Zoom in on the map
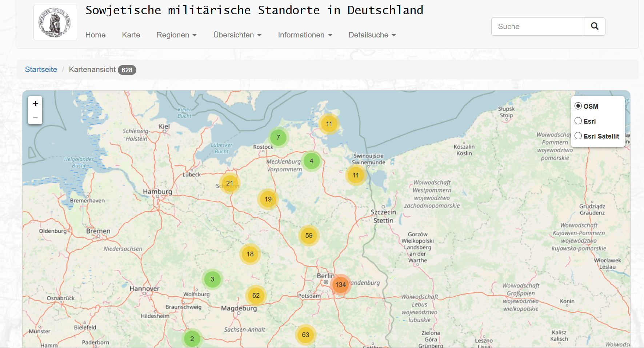644x348 pixels. (x=35, y=103)
